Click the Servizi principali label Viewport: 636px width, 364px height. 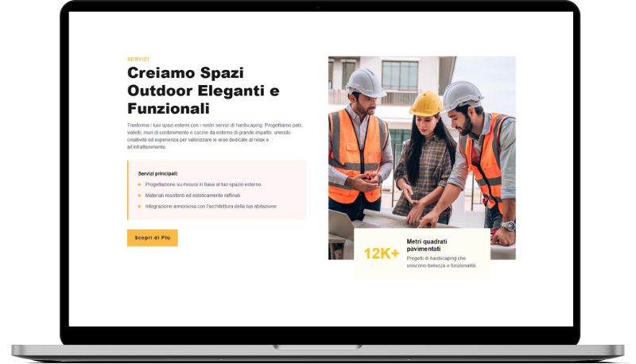tap(157, 173)
